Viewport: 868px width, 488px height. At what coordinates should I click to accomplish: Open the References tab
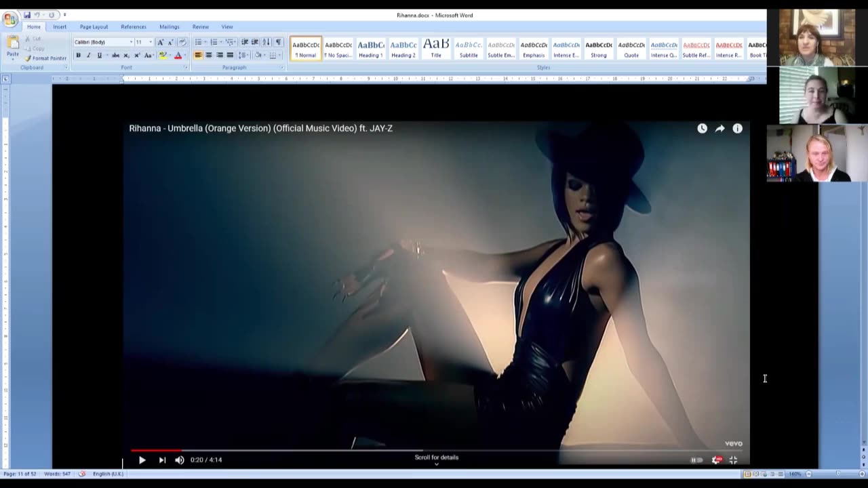coord(134,27)
